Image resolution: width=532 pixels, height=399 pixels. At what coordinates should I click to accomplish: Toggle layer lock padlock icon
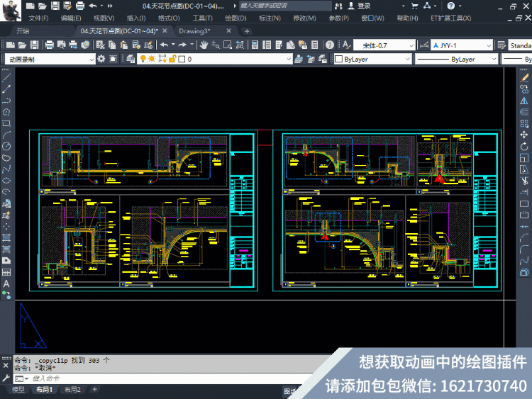pos(172,59)
